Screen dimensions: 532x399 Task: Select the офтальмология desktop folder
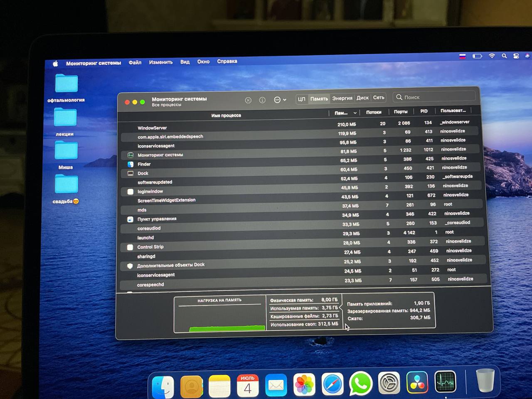pyautogui.click(x=66, y=88)
